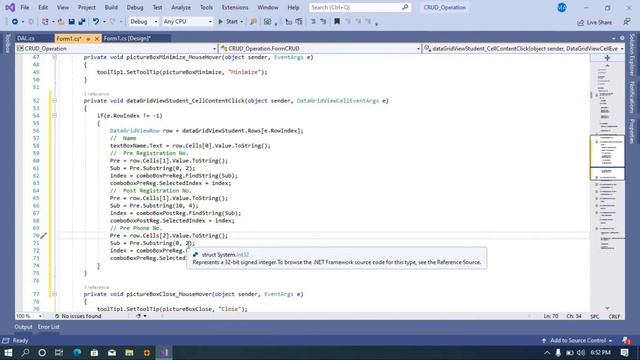Toggle pin on the Form1.cs tab
The width and height of the screenshot is (640, 360).
pyautogui.click(x=88, y=39)
